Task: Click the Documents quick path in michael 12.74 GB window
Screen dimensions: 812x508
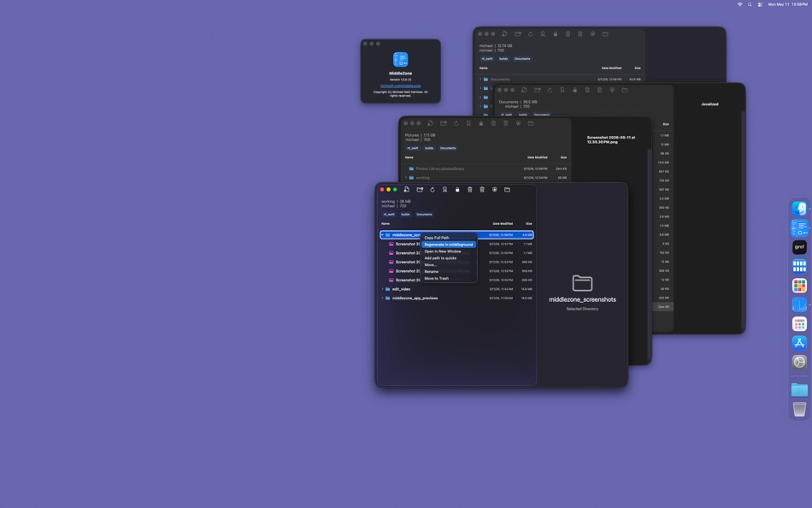Action: [522, 58]
